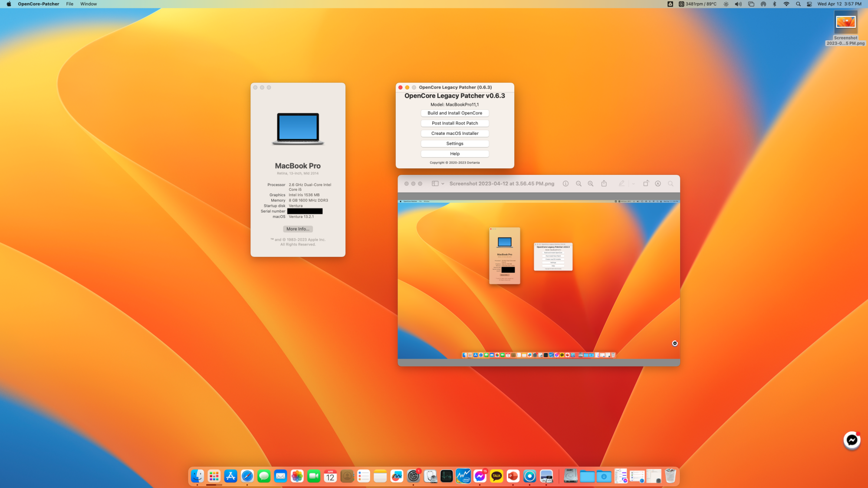Viewport: 868px width, 488px height.
Task: Launch Safari from the Dock
Action: (247, 476)
